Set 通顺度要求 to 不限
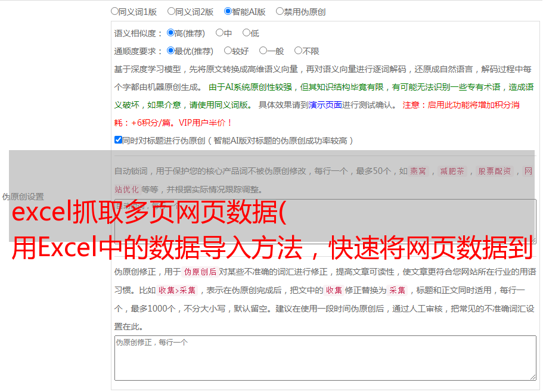The height and width of the screenshot is (392, 543). pyautogui.click(x=298, y=51)
